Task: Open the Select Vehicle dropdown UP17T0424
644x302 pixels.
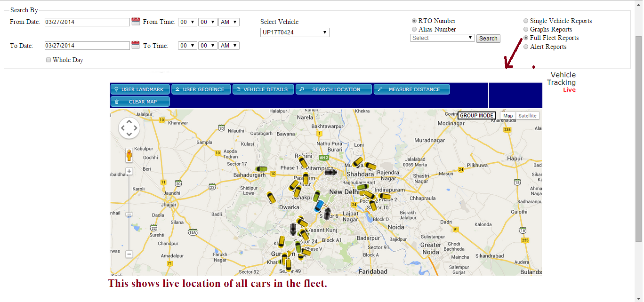Action: pyautogui.click(x=295, y=32)
